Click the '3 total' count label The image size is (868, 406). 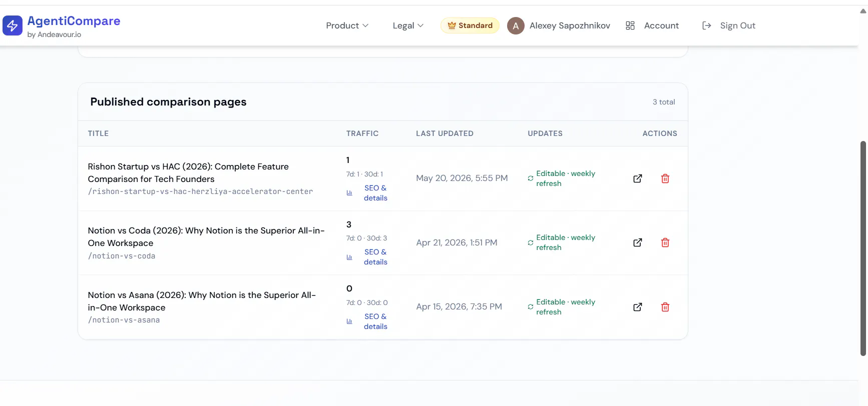(x=664, y=102)
